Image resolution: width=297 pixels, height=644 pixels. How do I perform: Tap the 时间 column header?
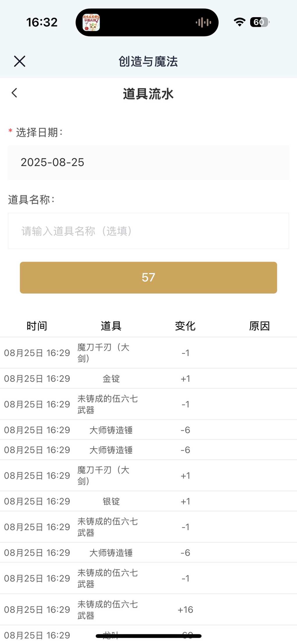[x=37, y=326]
